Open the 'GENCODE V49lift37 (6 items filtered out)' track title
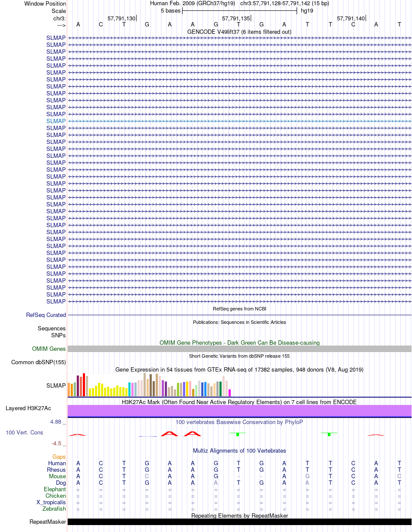Viewport: 412px width, 532px height. coord(239,32)
